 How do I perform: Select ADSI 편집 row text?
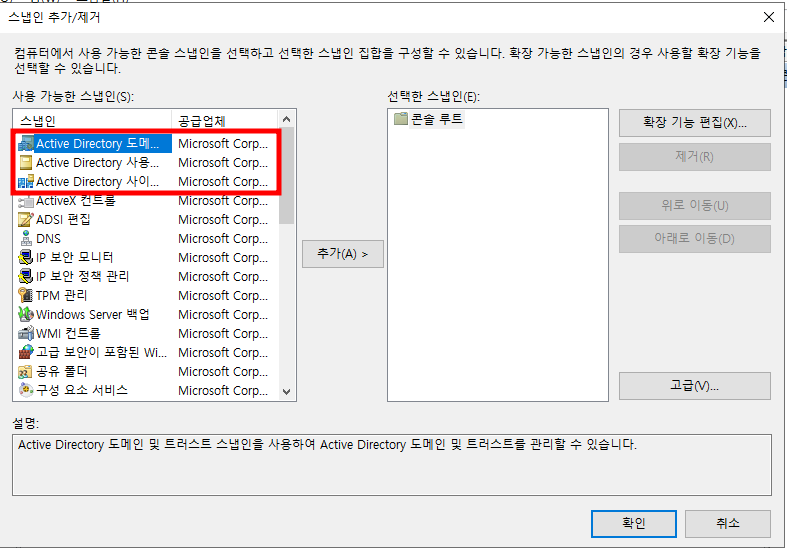click(63, 220)
